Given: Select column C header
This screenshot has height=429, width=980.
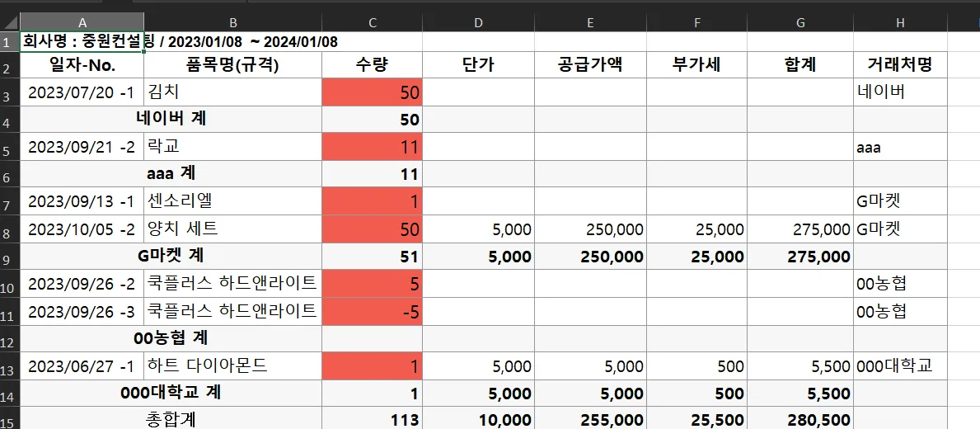Looking at the screenshot, I should click(372, 22).
